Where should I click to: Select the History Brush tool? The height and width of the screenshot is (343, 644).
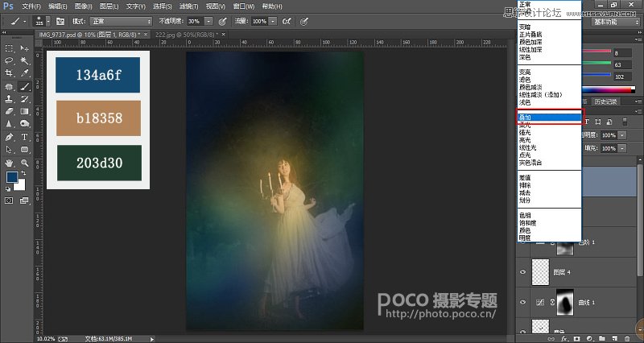(x=25, y=99)
